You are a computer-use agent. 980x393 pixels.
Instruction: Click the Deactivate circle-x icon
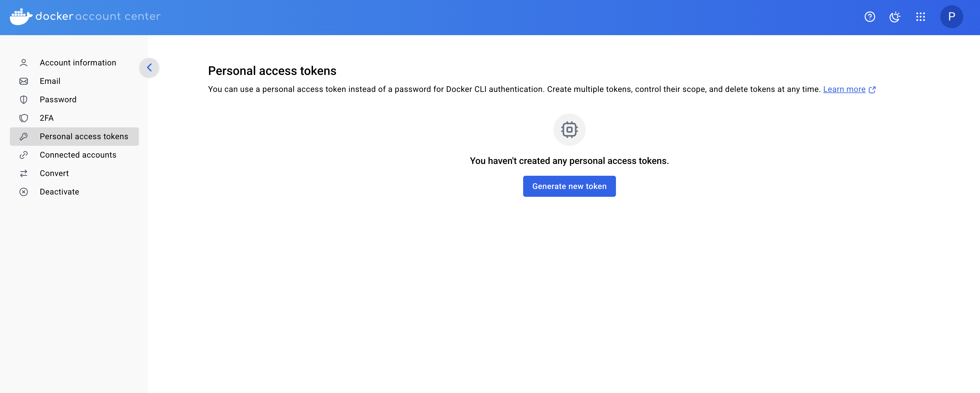[24, 192]
